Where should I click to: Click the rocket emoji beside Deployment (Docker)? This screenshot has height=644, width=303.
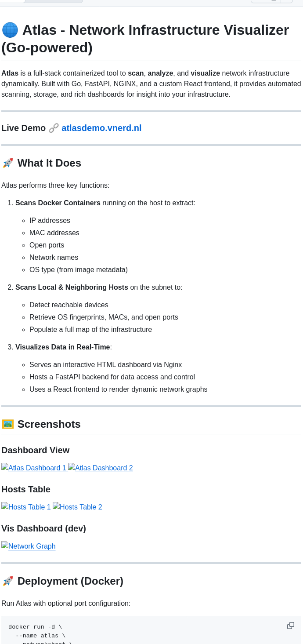coord(8,581)
